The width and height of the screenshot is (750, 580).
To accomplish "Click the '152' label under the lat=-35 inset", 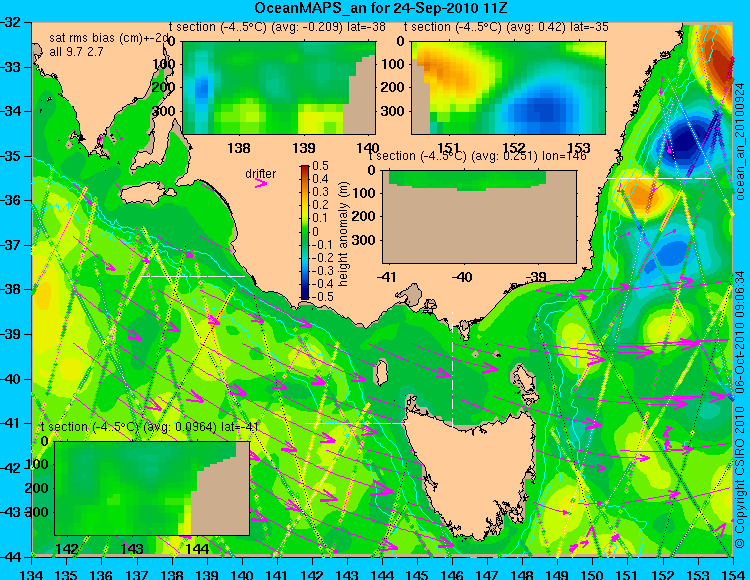I will coord(514,148).
